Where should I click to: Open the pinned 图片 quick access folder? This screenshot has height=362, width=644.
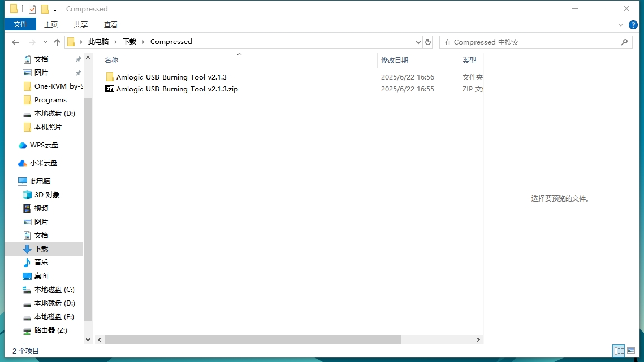41,73
